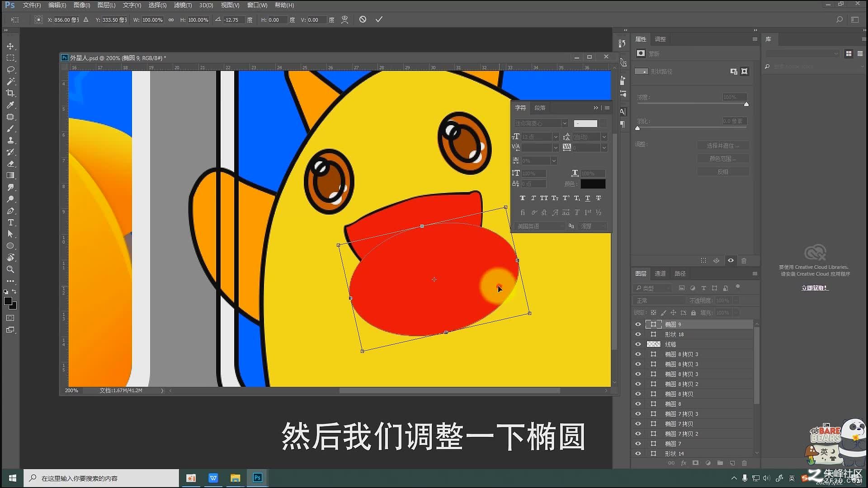Image resolution: width=868 pixels, height=488 pixels.
Task: Select the Zoom tool
Action: pyautogui.click(x=10, y=269)
